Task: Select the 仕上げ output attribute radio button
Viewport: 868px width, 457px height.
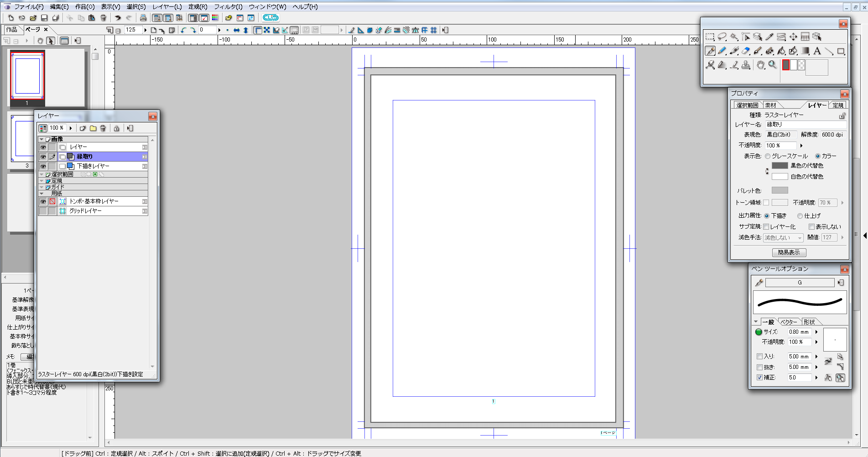Action: pos(800,216)
